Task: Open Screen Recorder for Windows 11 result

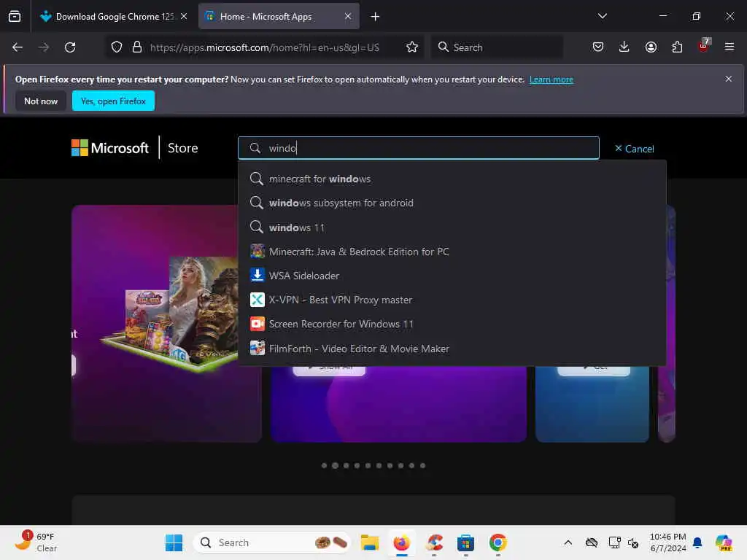Action: pos(452,324)
